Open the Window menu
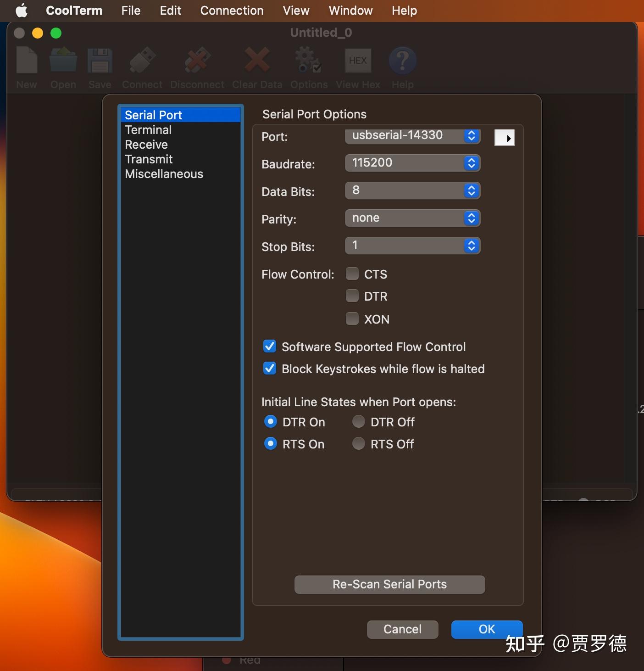 pyautogui.click(x=351, y=11)
